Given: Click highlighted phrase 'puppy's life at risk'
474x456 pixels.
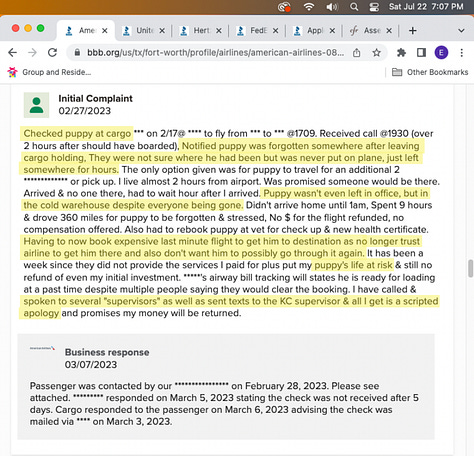Looking at the screenshot, I should pyautogui.click(x=354, y=265).
